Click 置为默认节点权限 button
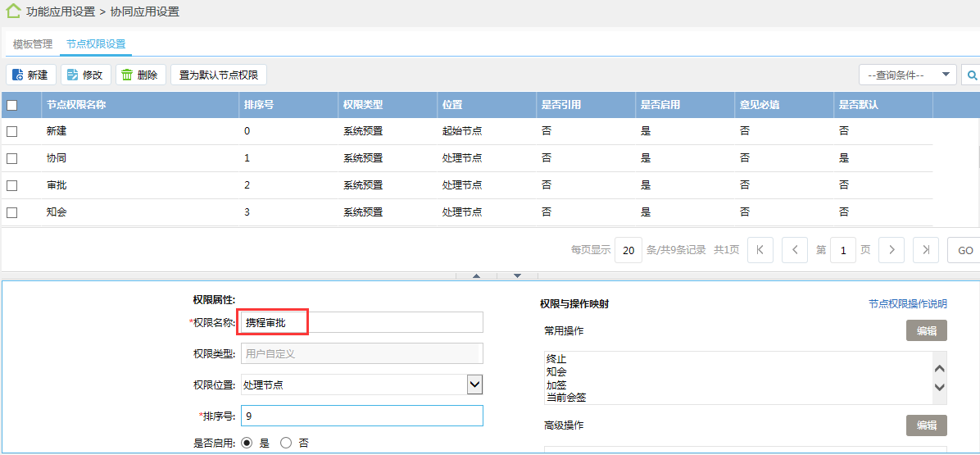Viewport: 980px width, 455px height. tap(219, 75)
